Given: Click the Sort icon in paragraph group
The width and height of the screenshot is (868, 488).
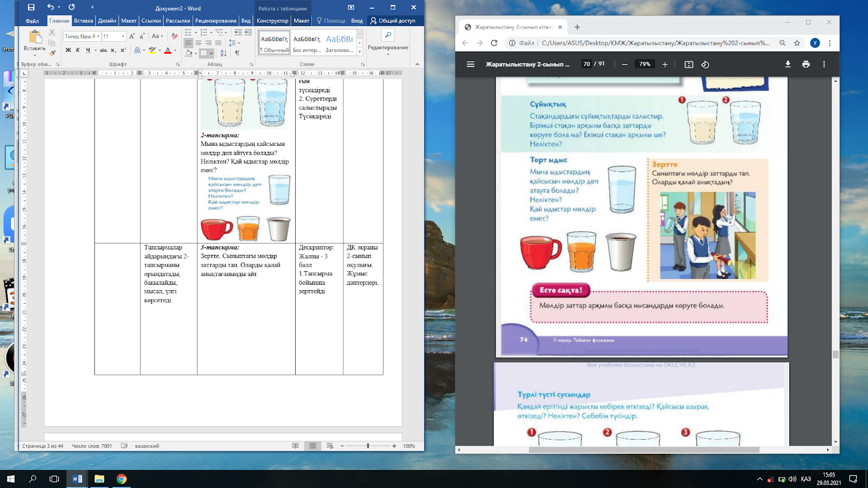Looking at the screenshot, I should [x=224, y=53].
